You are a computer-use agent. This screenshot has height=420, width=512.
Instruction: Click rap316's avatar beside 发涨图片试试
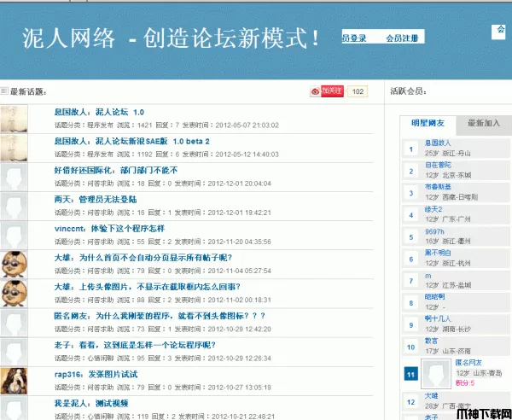14,380
